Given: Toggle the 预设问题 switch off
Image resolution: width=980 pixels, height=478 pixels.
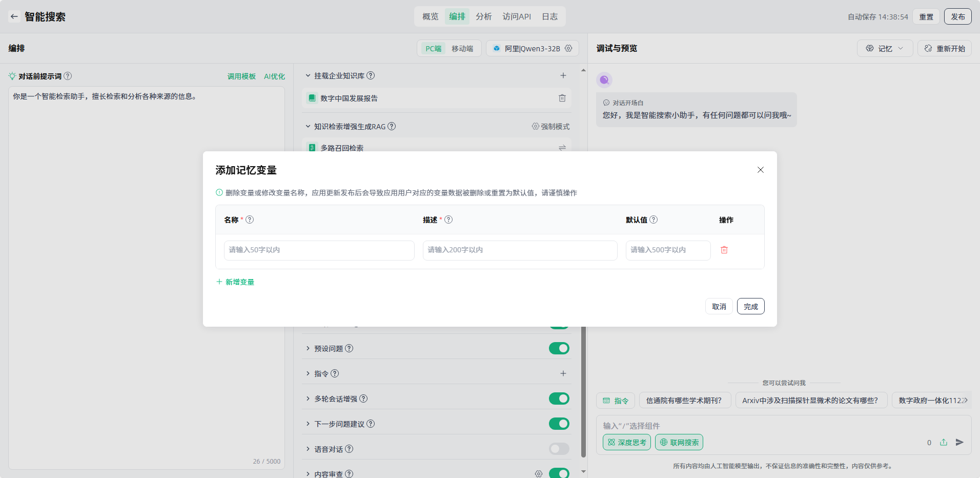Looking at the screenshot, I should (559, 348).
